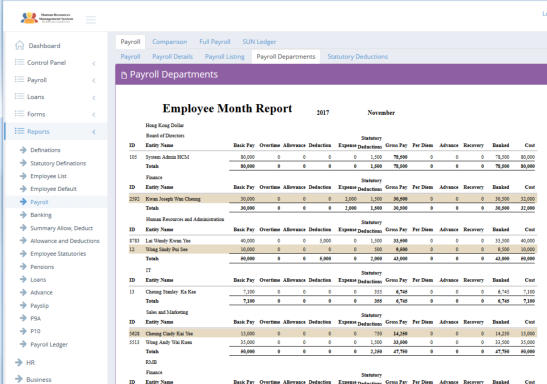The image size is (547, 384).
Task: Open the Payroll report link under Reports
Action: pyautogui.click(x=39, y=202)
